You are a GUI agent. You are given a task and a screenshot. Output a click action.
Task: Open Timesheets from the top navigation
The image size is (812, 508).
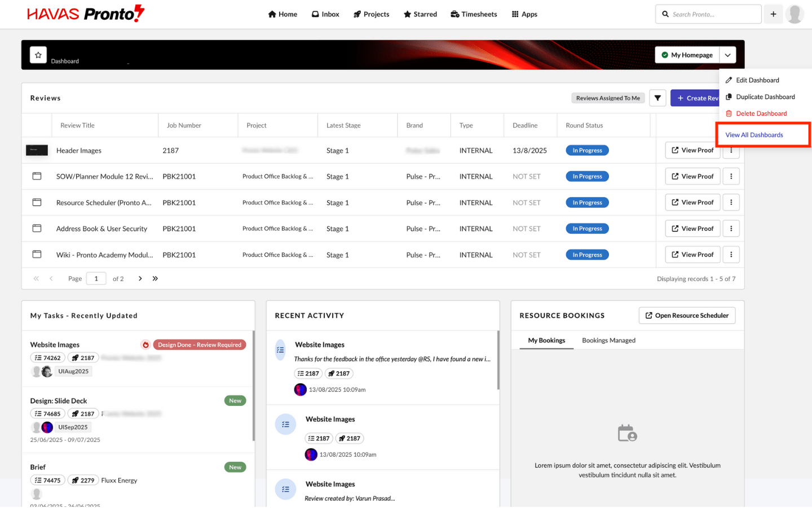tap(474, 14)
